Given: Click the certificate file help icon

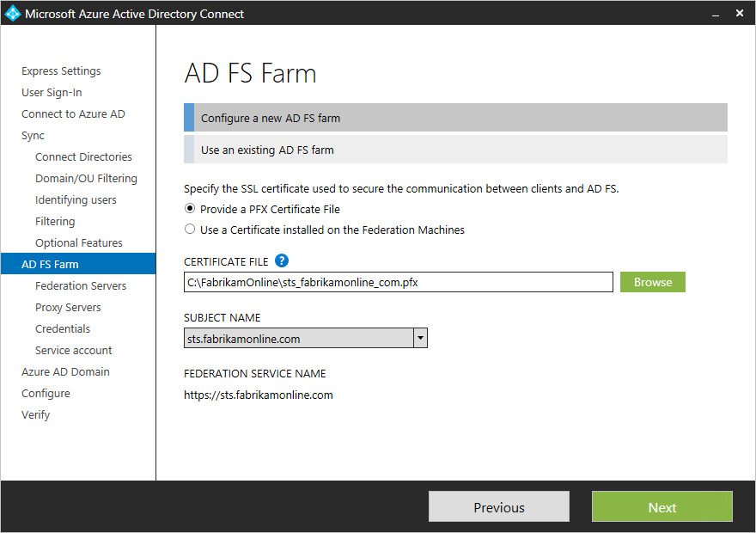Looking at the screenshot, I should point(282,261).
